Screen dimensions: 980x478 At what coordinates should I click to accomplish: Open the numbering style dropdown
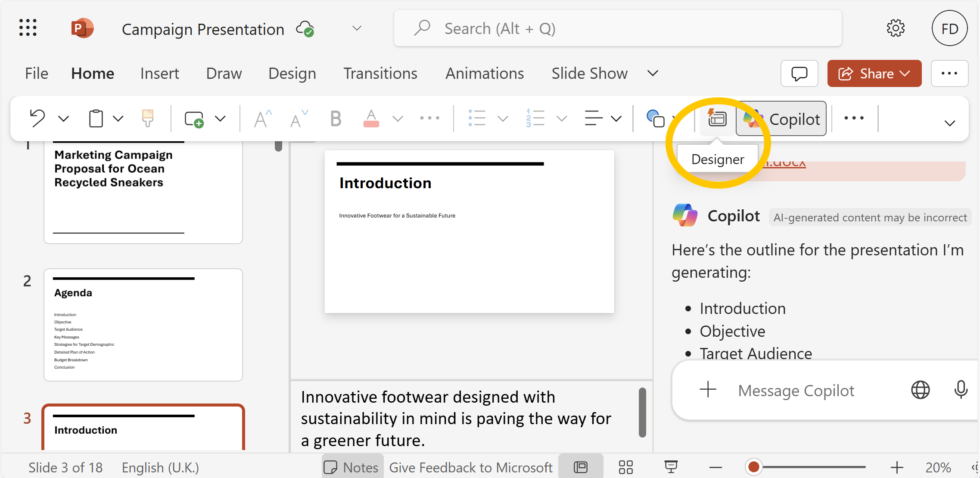(x=561, y=118)
